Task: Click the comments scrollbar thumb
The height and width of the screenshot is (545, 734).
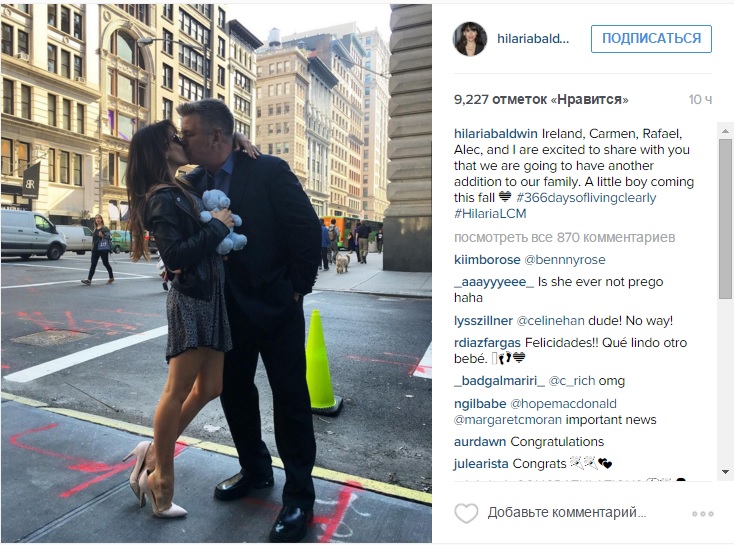Action: pos(725,219)
